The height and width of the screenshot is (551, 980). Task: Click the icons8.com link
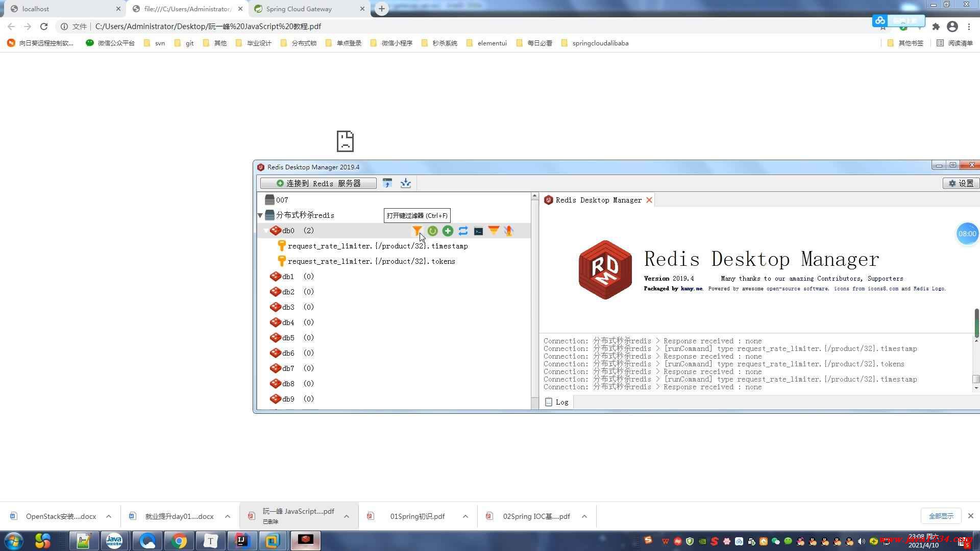[883, 289]
